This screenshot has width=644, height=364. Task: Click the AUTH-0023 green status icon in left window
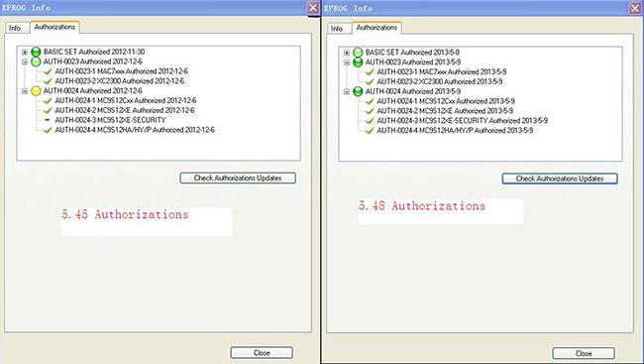pyautogui.click(x=36, y=61)
